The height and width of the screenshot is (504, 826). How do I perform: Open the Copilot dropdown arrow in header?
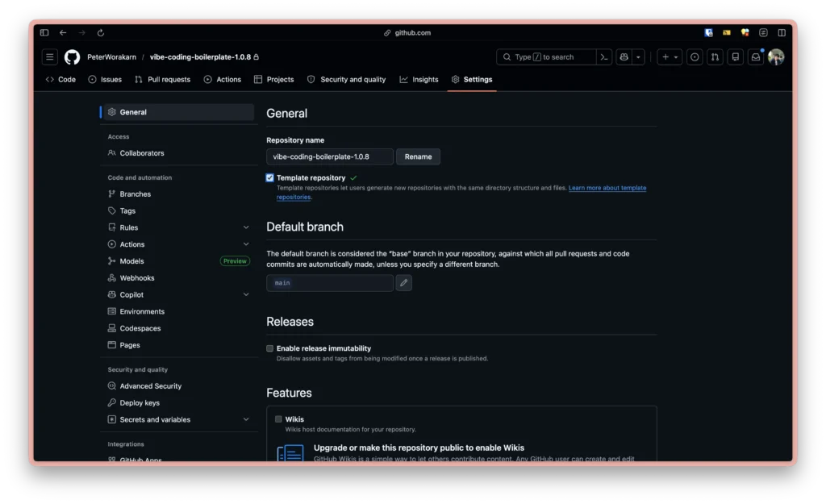pyautogui.click(x=639, y=57)
